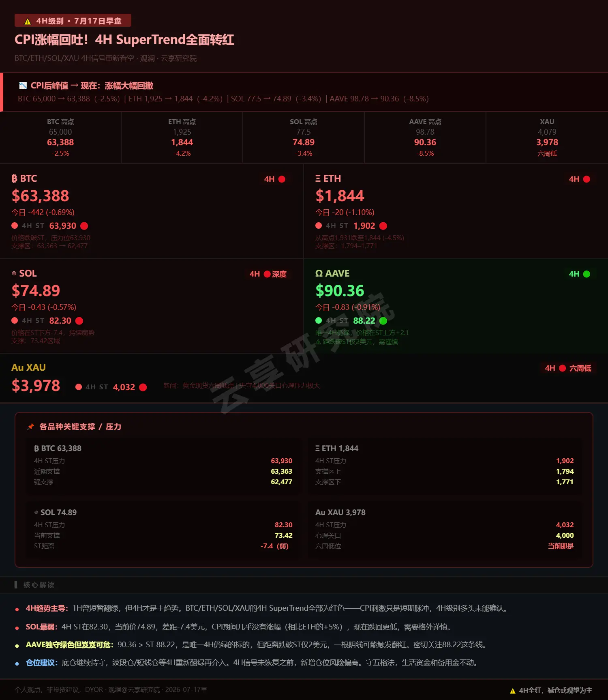Click the Au symbol in the XAU row

pos(17,367)
